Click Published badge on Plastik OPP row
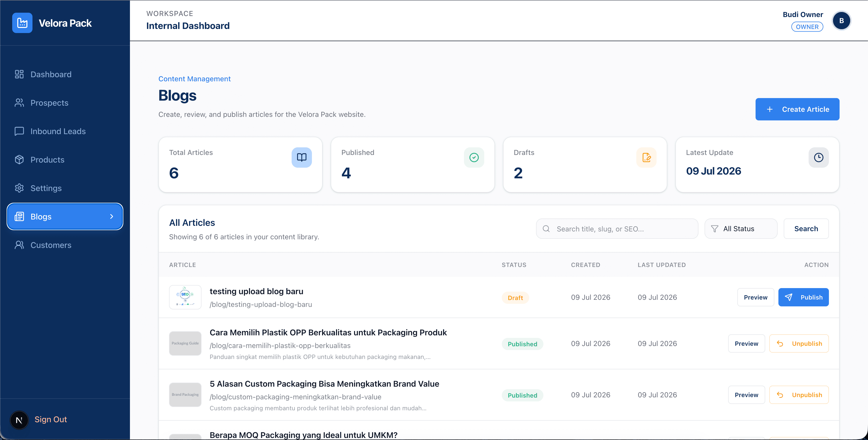This screenshot has height=440, width=868. (x=522, y=344)
